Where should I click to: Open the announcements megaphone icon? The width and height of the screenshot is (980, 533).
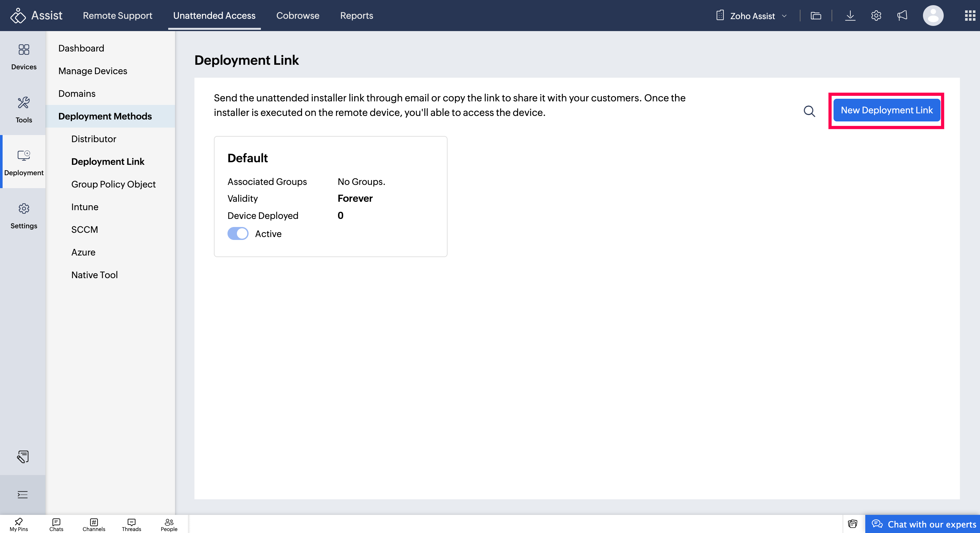point(902,16)
